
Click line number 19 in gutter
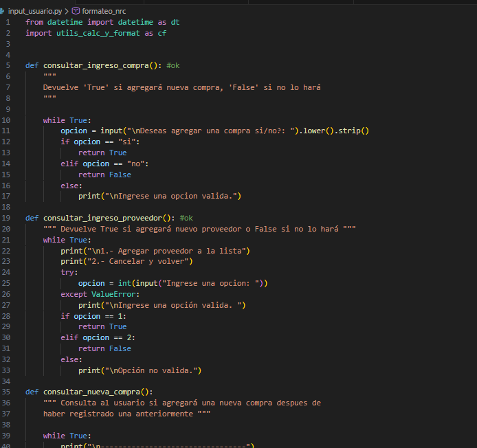coord(8,218)
